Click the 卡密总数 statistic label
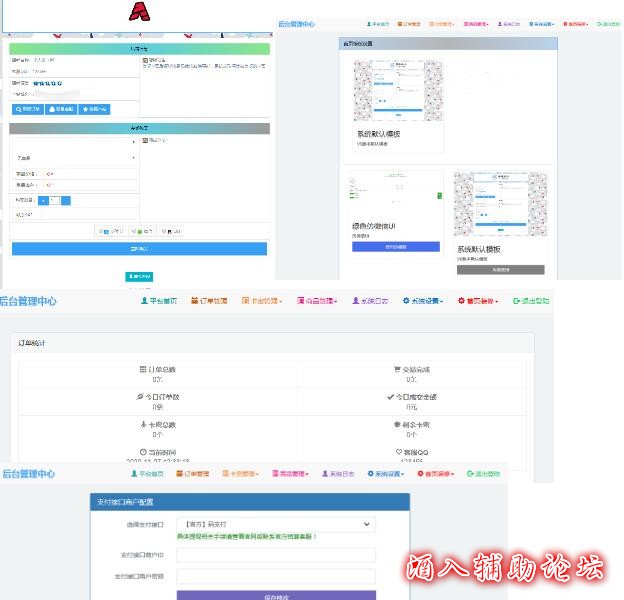 pyautogui.click(x=158, y=425)
